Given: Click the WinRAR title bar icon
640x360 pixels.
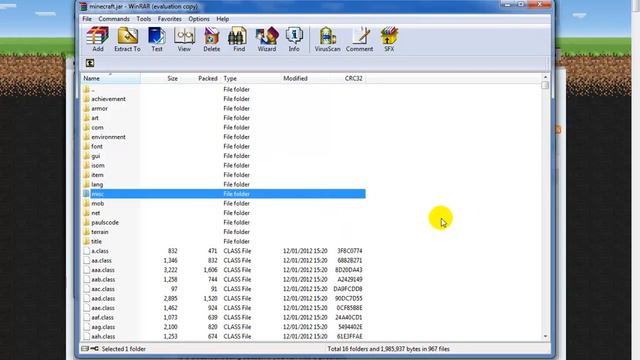Looking at the screenshot, I should click(x=84, y=7).
